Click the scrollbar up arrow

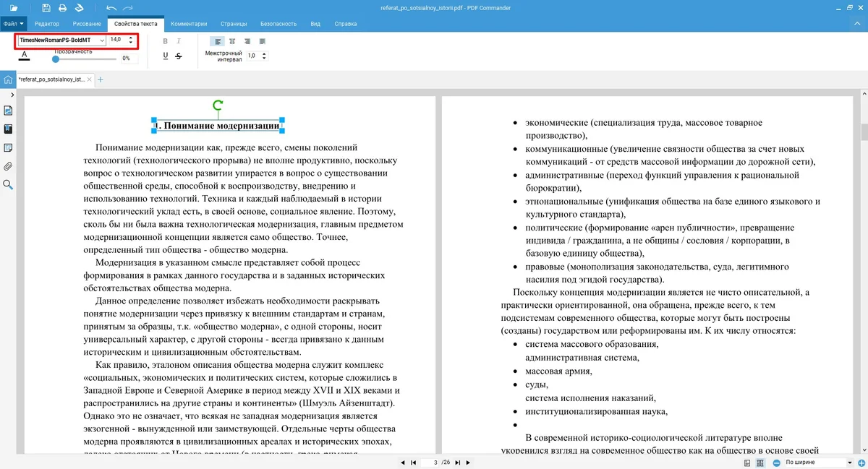point(864,93)
